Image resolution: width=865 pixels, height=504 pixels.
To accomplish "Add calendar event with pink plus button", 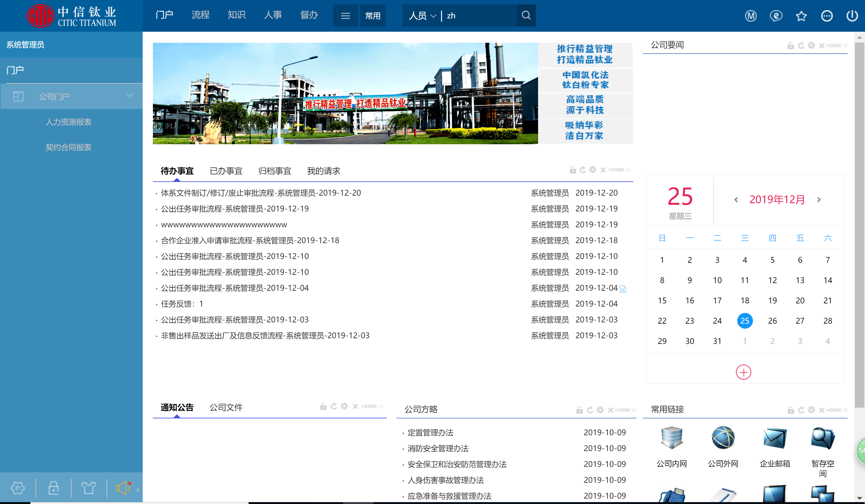I will [x=743, y=372].
